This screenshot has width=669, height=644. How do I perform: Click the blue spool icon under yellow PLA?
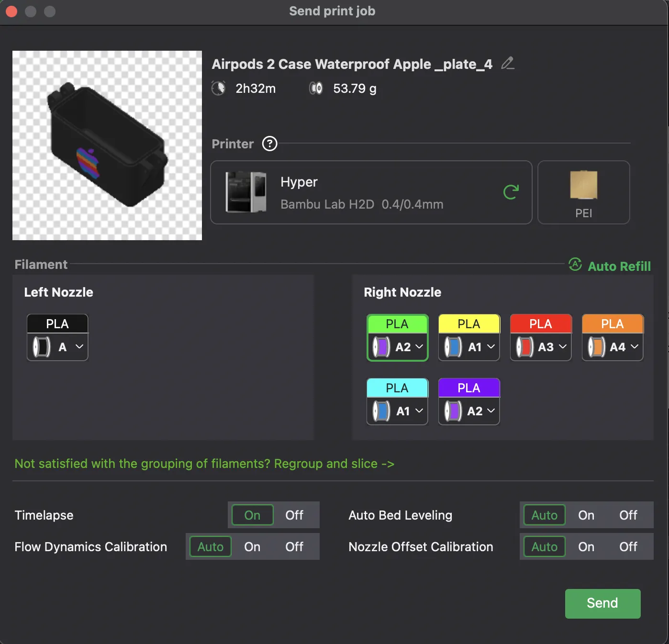click(x=453, y=347)
